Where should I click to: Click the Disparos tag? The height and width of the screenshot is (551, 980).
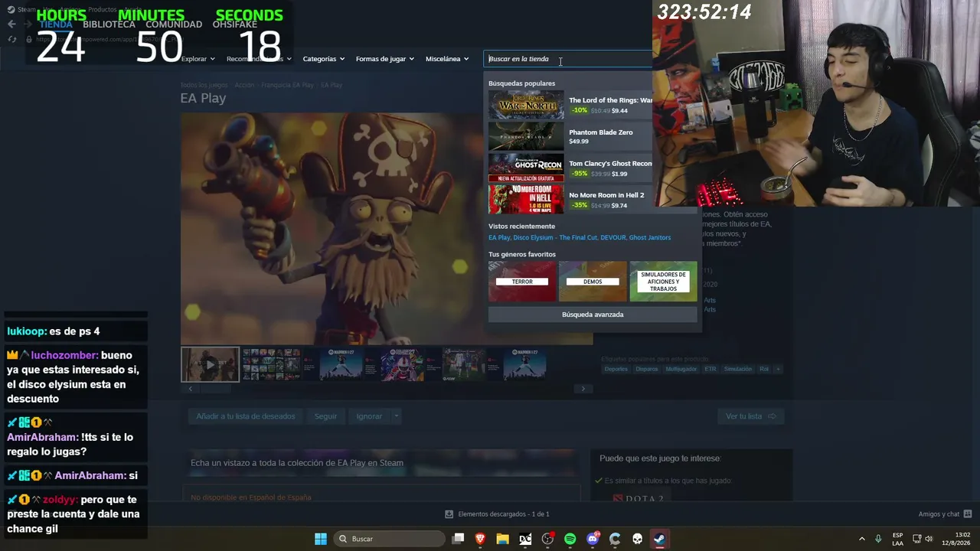point(647,369)
